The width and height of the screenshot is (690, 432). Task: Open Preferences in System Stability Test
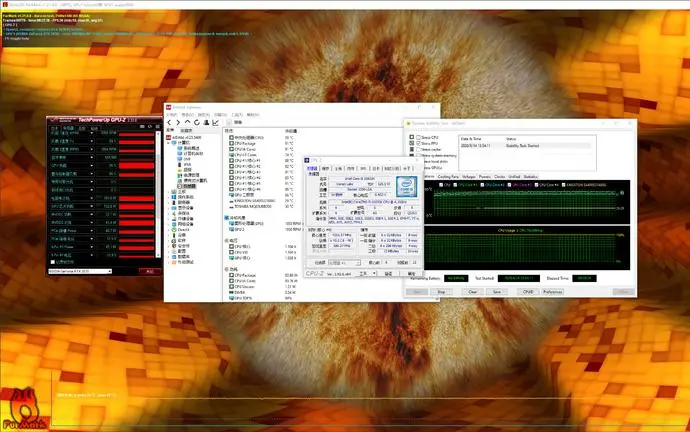click(553, 292)
